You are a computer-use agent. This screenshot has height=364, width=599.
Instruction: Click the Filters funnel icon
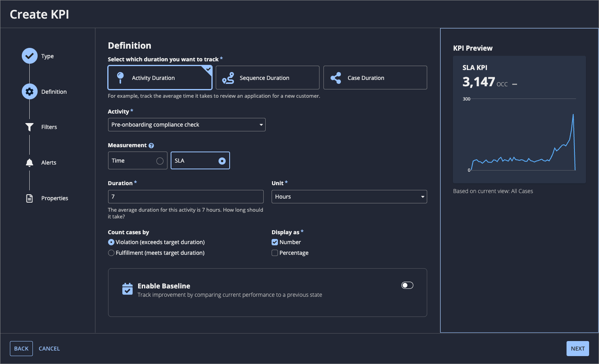[29, 127]
